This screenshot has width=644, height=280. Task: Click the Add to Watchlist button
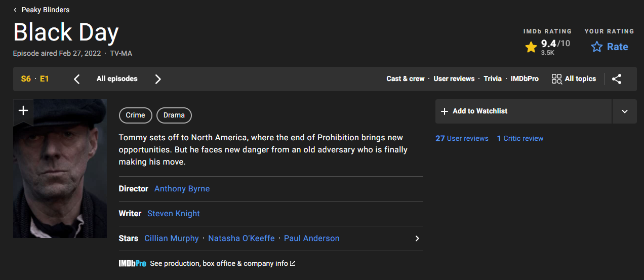click(x=524, y=111)
